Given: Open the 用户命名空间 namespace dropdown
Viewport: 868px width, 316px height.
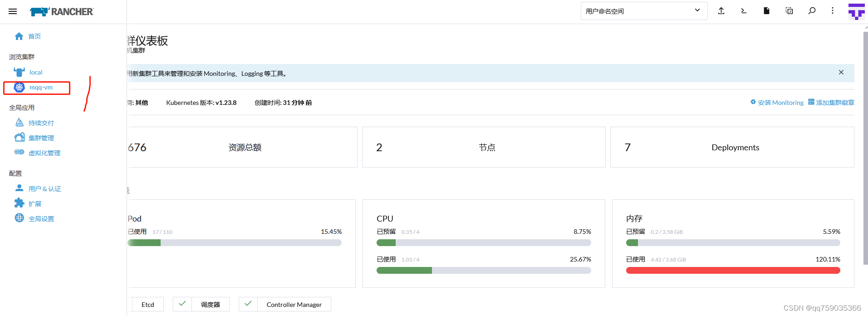Looking at the screenshot, I should click(x=644, y=11).
